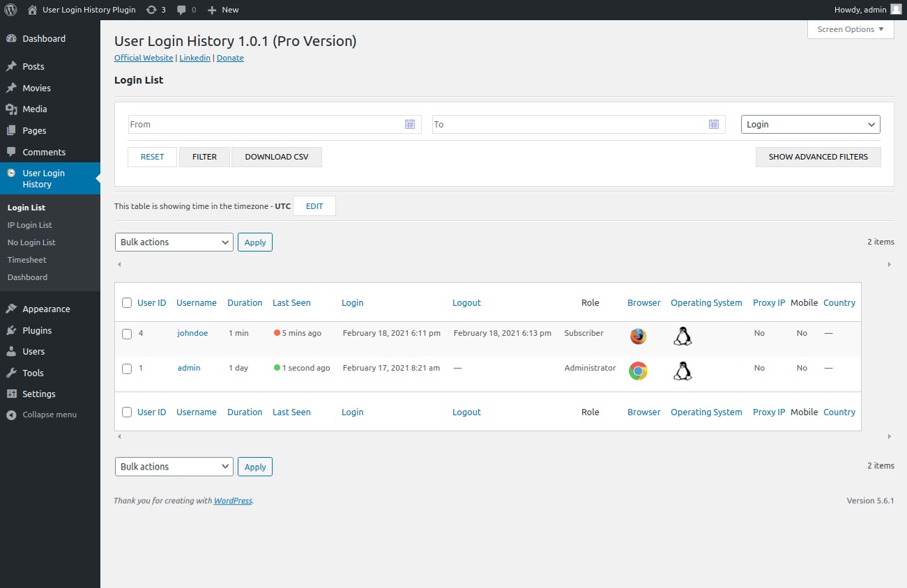907x588 pixels.
Task: Click SHOW ADVANCED FILTERS button
Action: pos(818,157)
